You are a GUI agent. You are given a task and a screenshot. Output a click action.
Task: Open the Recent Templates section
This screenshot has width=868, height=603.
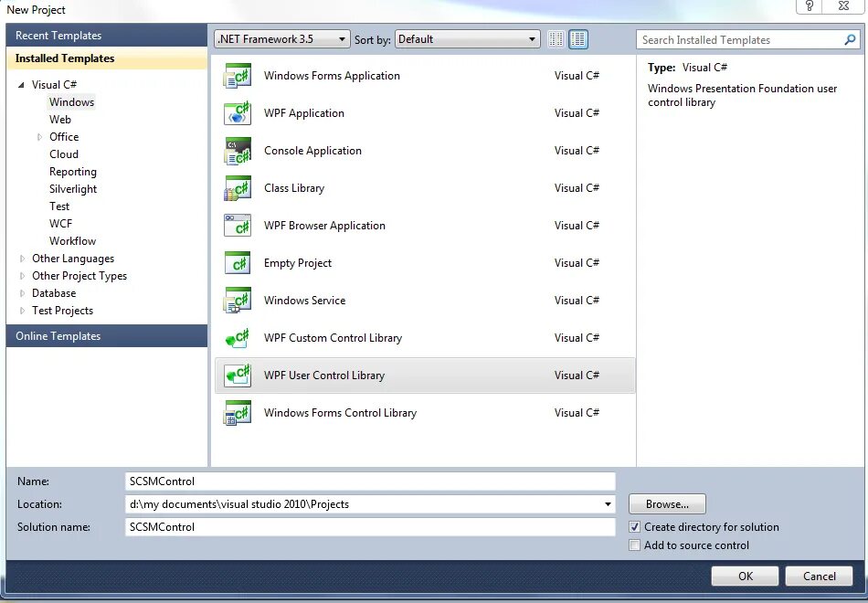coord(107,36)
